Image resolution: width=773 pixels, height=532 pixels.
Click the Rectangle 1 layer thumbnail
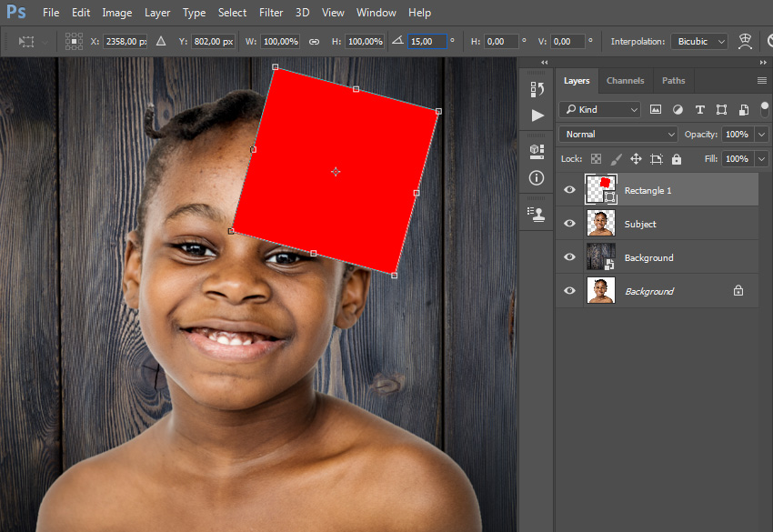click(x=600, y=189)
